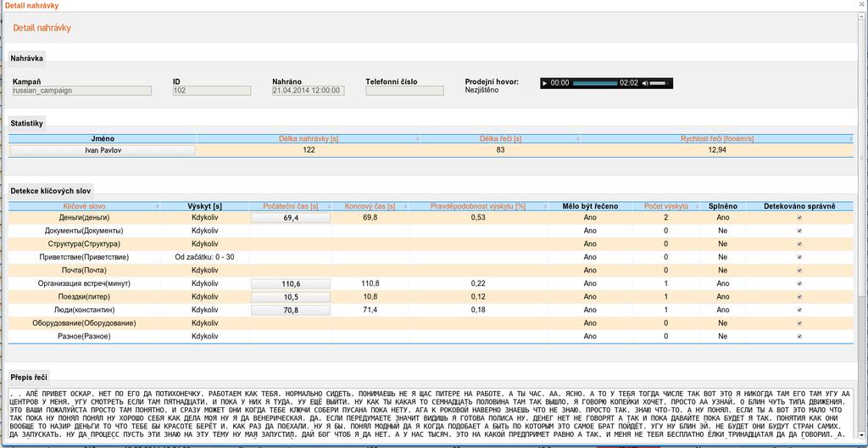Jump to start time 10,5

pos(291,297)
